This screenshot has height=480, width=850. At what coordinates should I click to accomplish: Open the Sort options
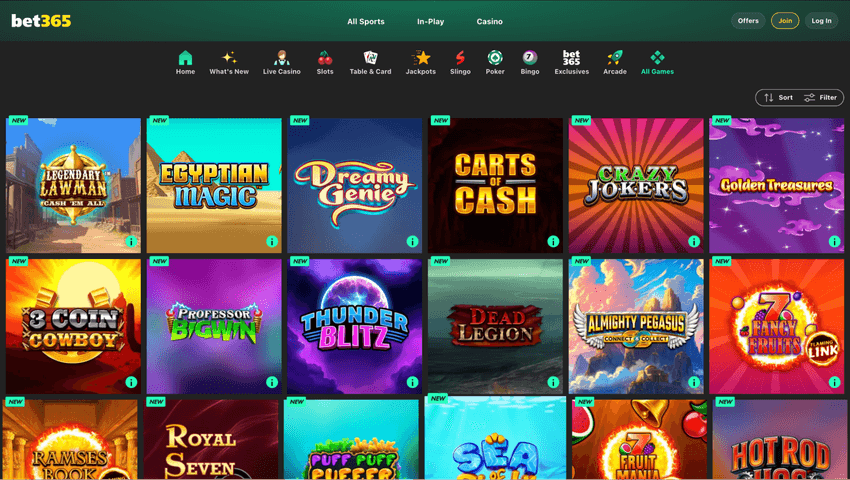[778, 98]
